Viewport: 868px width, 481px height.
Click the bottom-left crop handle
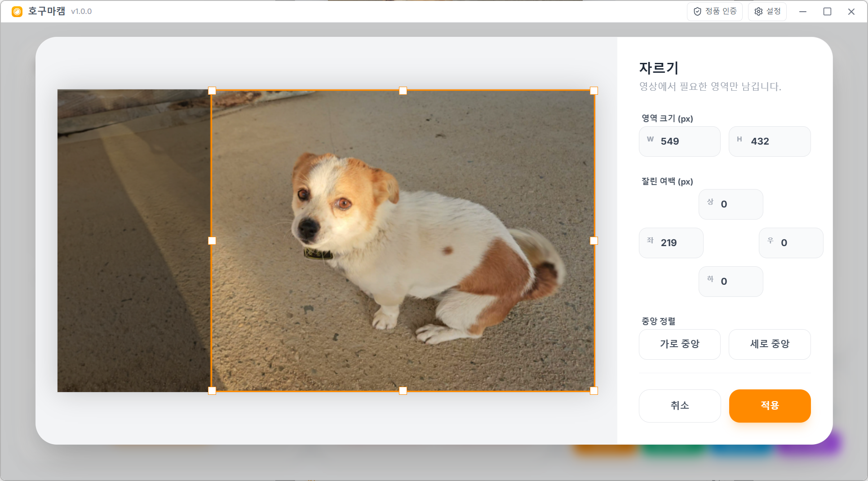click(x=212, y=391)
